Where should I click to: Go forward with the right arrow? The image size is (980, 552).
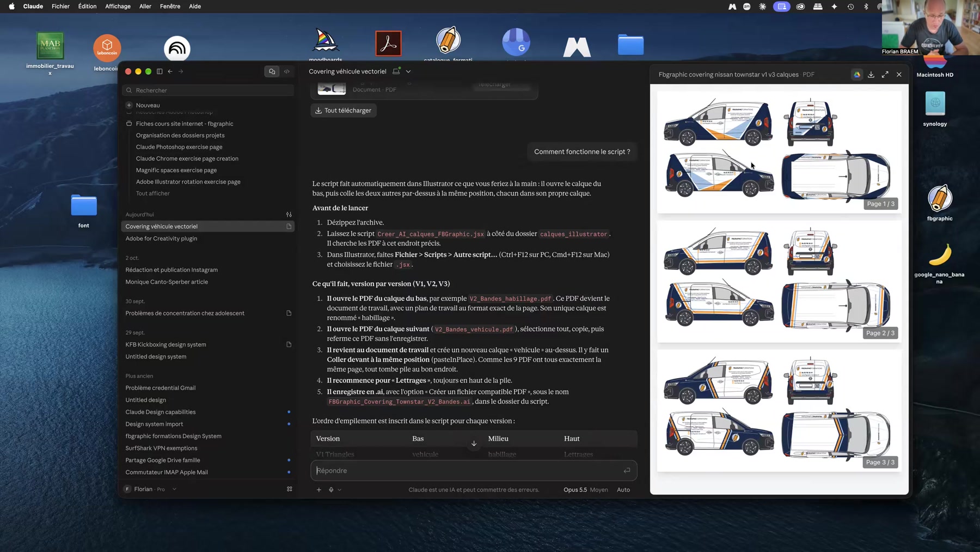[x=181, y=71]
